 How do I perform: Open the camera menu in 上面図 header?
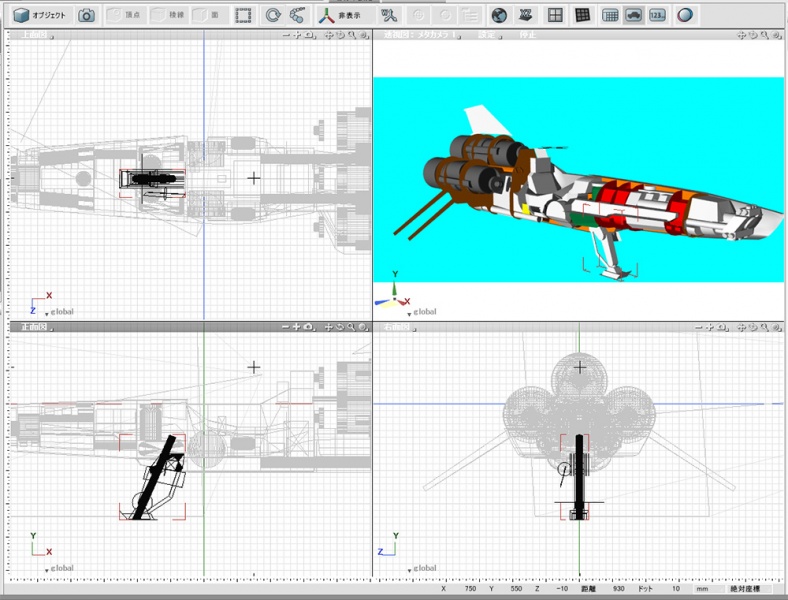(310, 35)
